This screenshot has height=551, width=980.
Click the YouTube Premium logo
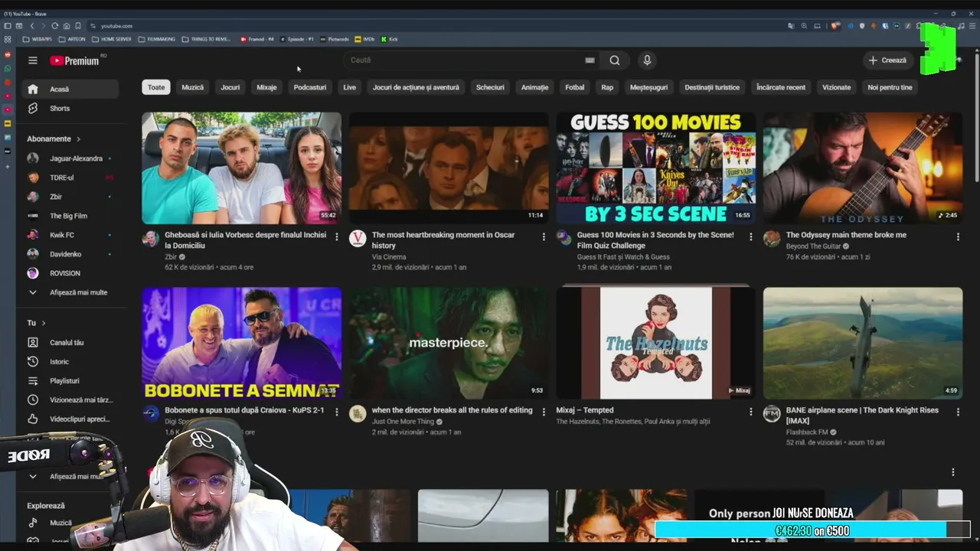75,60
